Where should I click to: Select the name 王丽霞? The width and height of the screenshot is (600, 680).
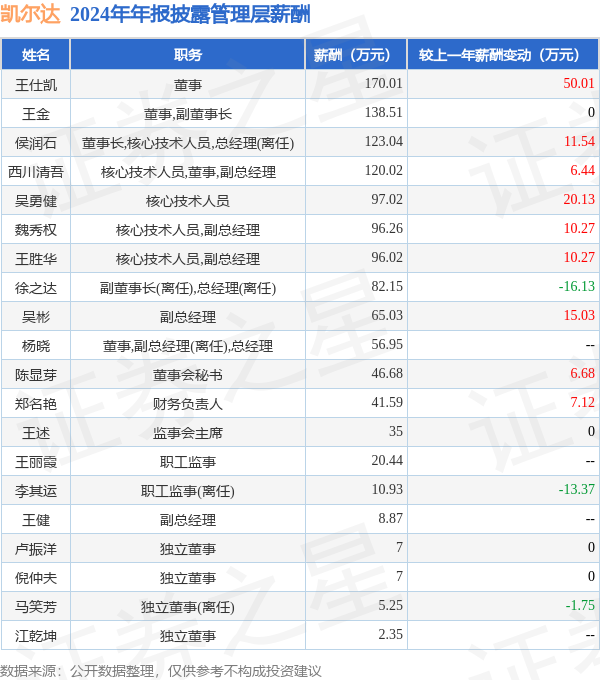click(x=36, y=462)
